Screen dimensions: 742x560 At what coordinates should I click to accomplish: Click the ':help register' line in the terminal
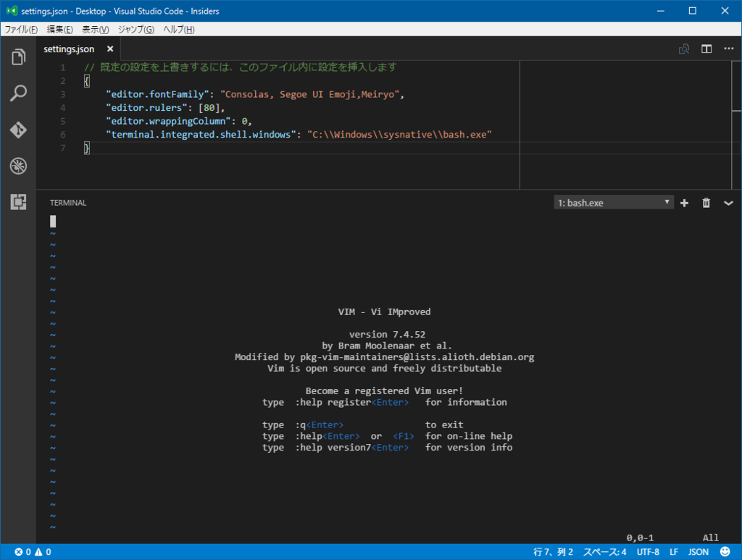point(384,402)
